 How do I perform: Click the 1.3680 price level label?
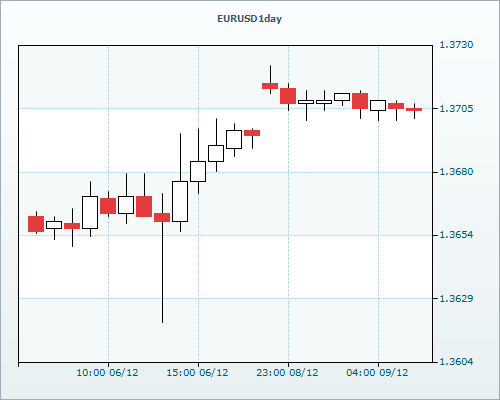tap(456, 172)
